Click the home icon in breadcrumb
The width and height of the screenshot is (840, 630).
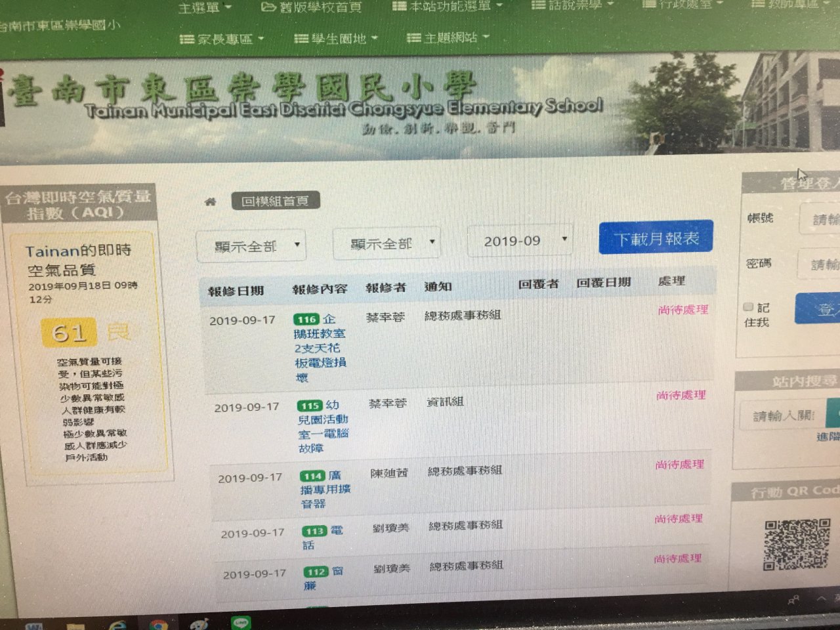coord(210,201)
